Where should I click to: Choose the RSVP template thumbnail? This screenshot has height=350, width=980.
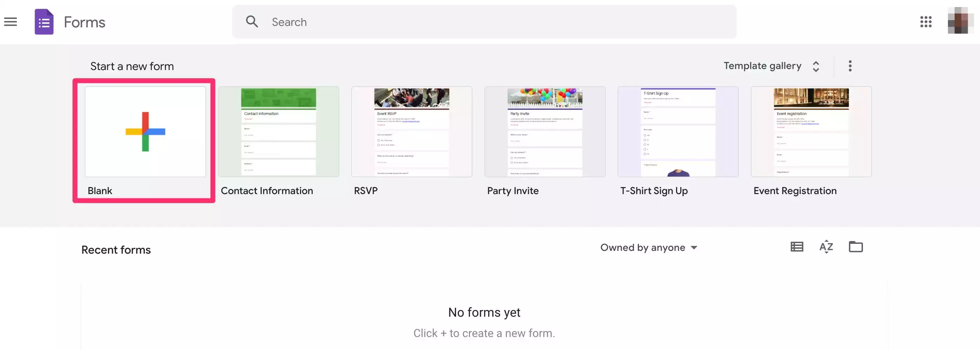[x=411, y=132]
